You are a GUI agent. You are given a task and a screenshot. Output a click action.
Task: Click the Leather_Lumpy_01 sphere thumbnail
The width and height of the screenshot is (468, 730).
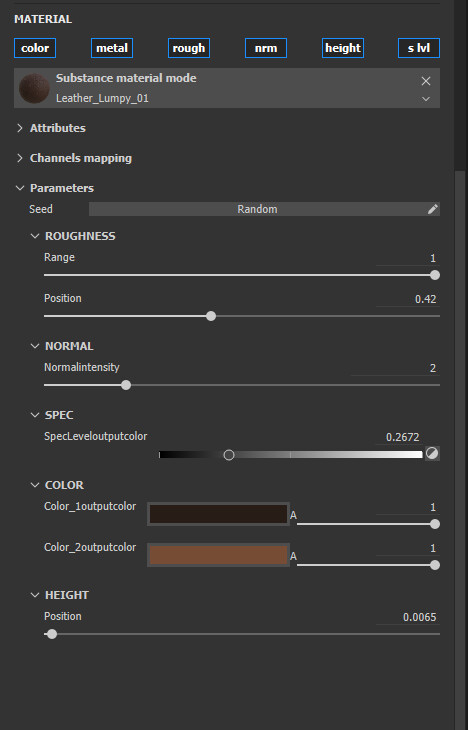point(34,88)
